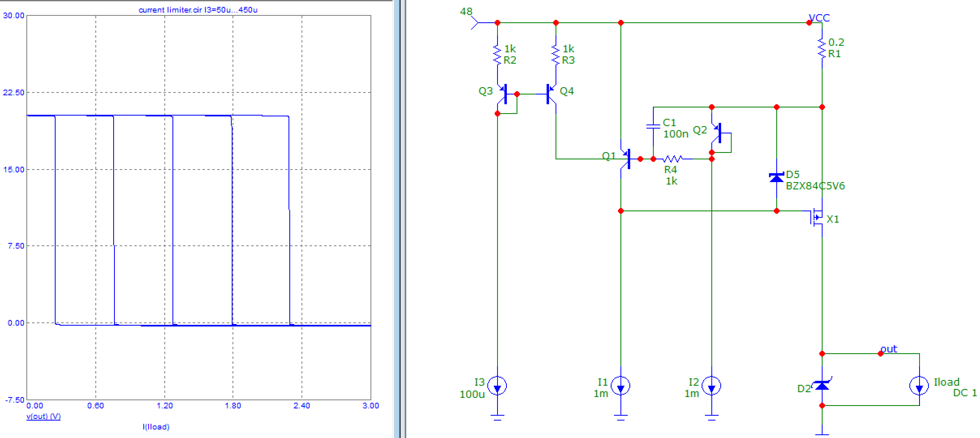Image resolution: width=980 pixels, height=438 pixels.
Task: Click the v(out) (V) plot label link
Action: (x=43, y=417)
